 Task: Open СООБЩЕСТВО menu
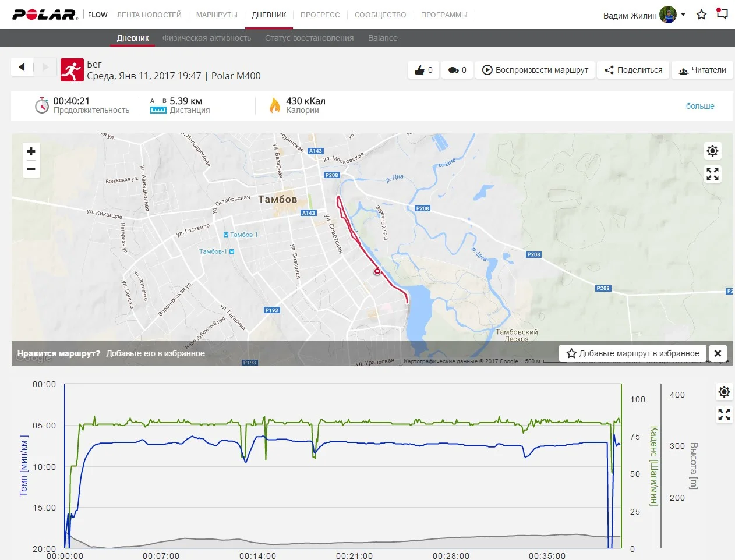[380, 15]
